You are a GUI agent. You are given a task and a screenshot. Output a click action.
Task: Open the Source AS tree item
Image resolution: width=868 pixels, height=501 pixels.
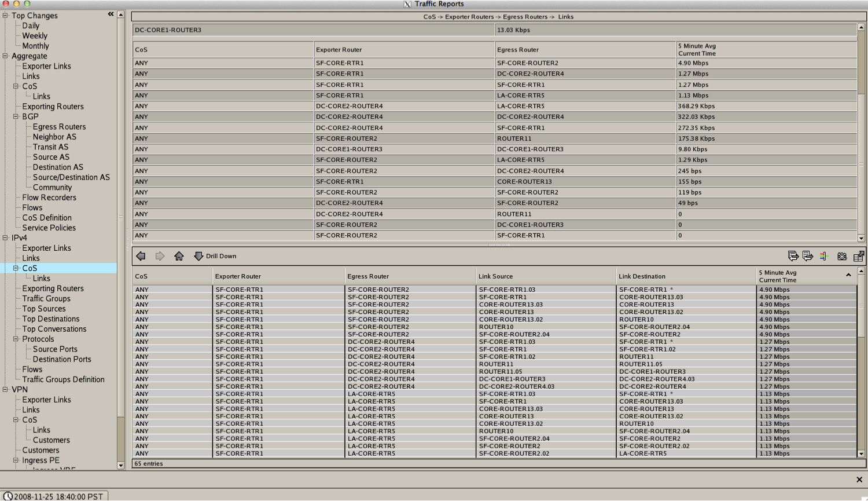point(51,157)
